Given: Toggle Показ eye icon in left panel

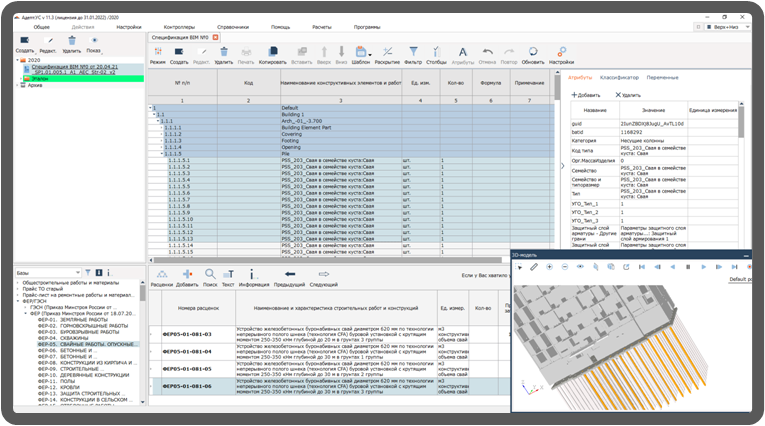Looking at the screenshot, I should (94, 40).
